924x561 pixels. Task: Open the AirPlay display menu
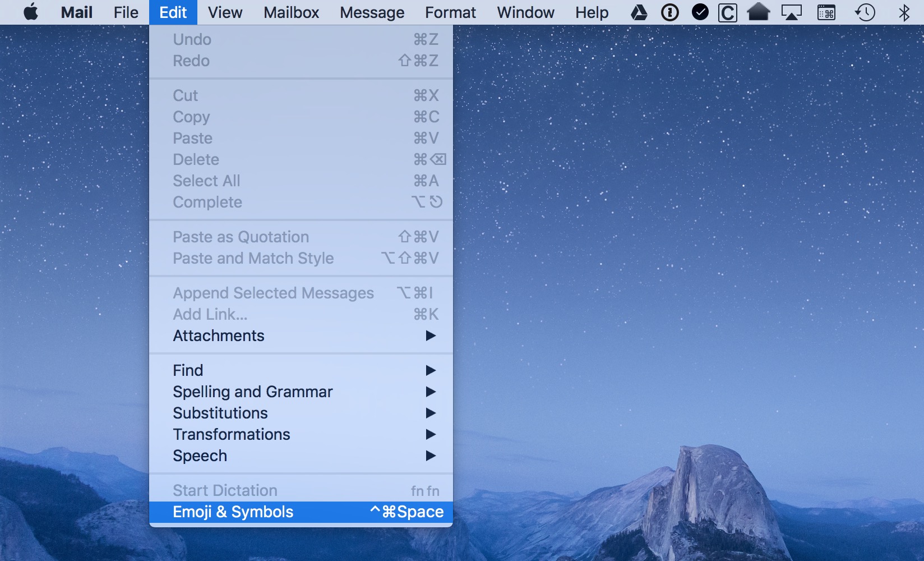click(792, 12)
